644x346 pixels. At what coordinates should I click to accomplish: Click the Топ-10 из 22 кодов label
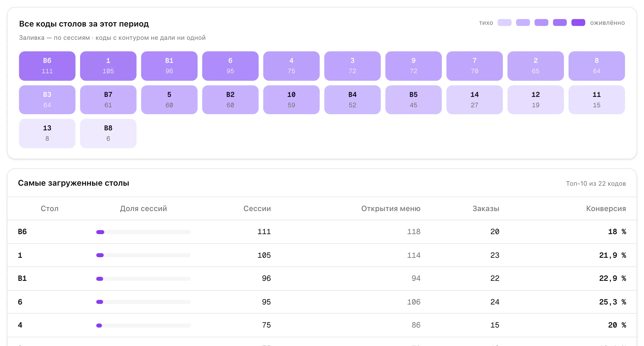pyautogui.click(x=596, y=184)
